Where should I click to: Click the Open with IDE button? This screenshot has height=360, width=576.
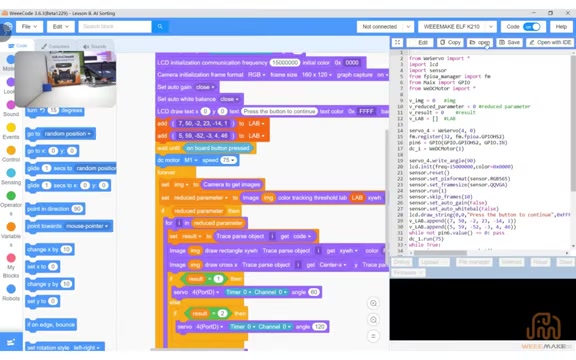(x=550, y=43)
